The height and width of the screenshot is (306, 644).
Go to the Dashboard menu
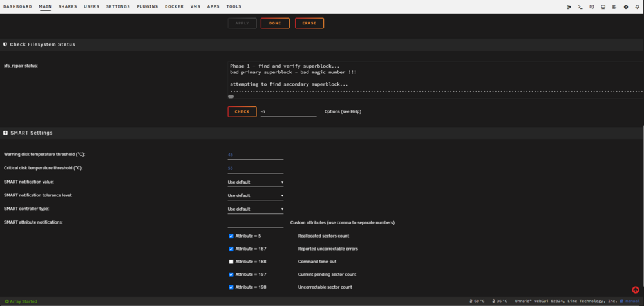pos(17,6)
